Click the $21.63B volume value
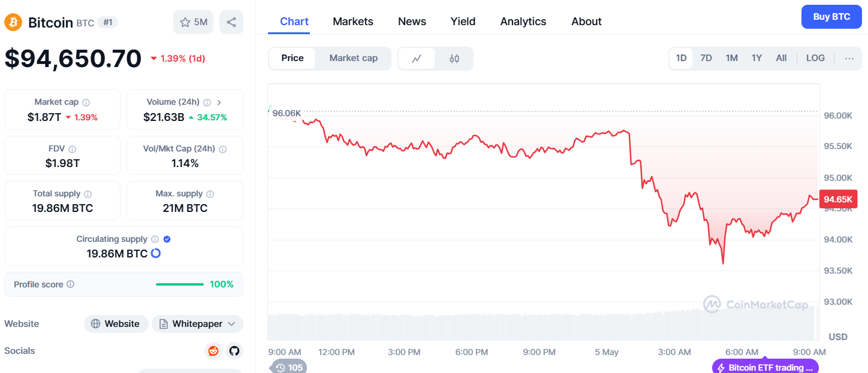868x373 pixels. pyautogui.click(x=164, y=117)
